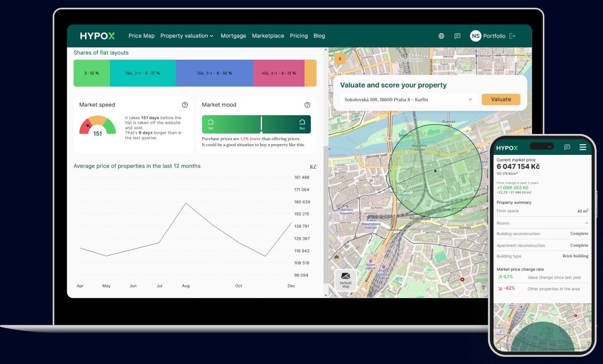Screen dimensions: 603x364
Task: Click the Buy house icon on mood bar
Action: point(302,122)
